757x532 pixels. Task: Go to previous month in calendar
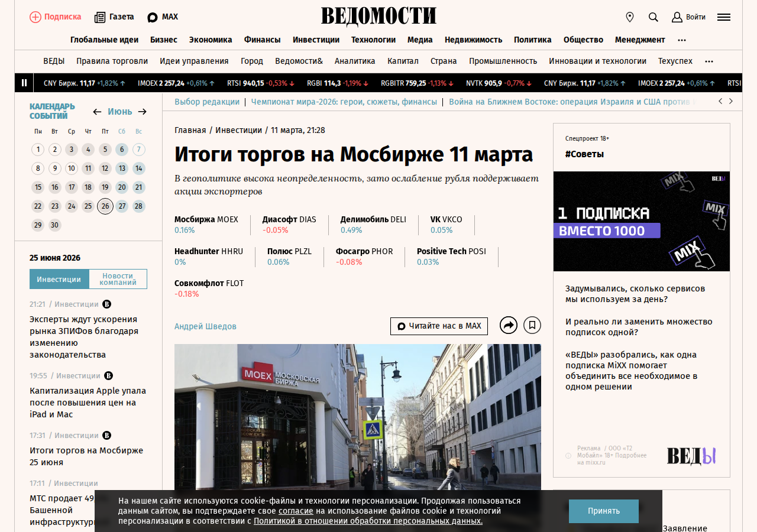click(x=98, y=112)
